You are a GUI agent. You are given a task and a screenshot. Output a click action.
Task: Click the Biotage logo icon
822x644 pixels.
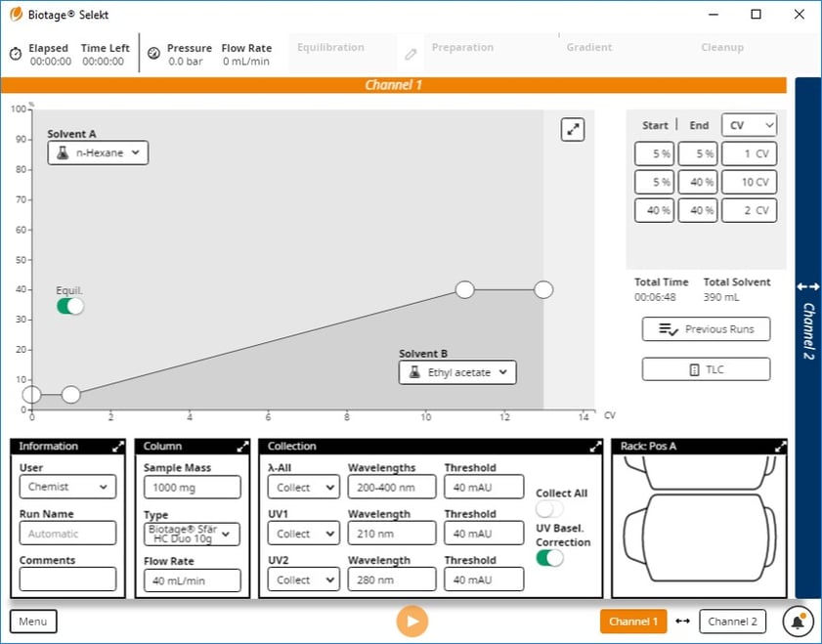pyautogui.click(x=17, y=14)
